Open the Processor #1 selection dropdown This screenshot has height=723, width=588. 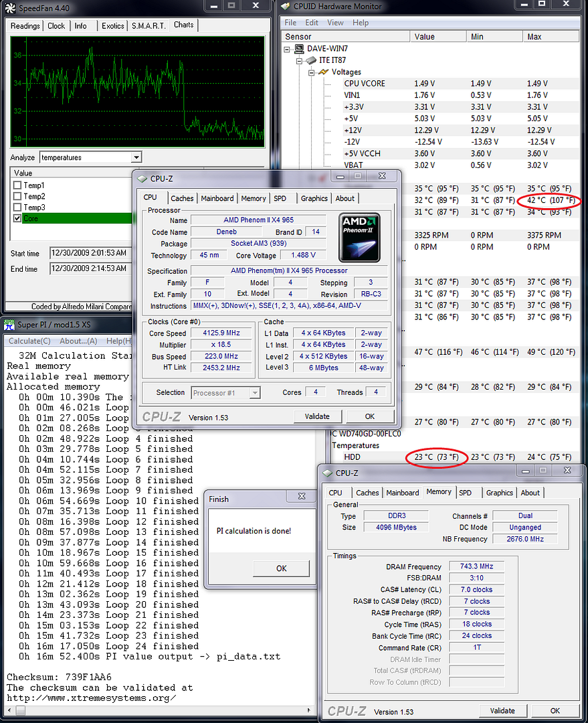pos(255,393)
